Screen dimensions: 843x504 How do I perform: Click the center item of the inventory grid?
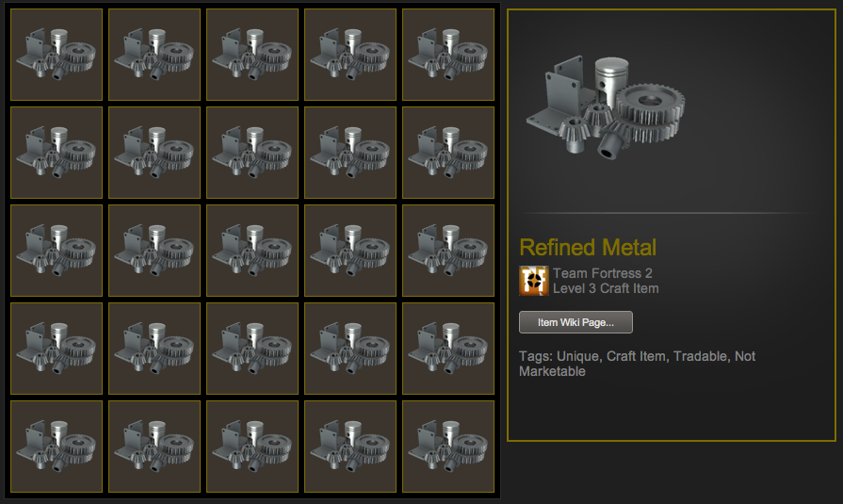[x=252, y=251]
